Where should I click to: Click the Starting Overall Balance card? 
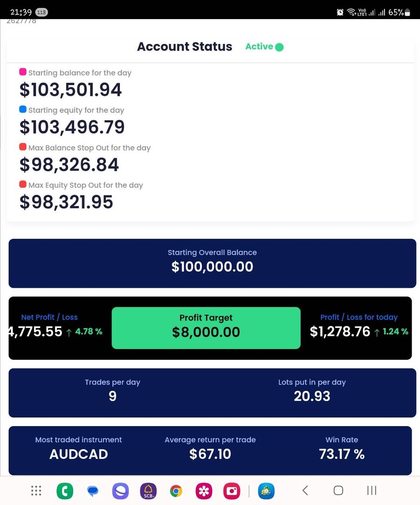coord(212,263)
